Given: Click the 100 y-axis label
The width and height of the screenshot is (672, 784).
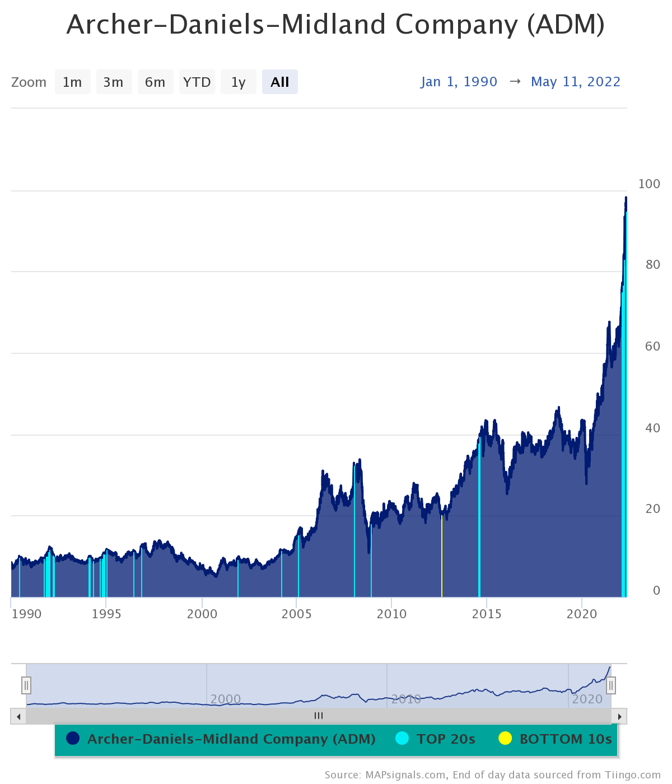Looking at the screenshot, I should click(649, 184).
